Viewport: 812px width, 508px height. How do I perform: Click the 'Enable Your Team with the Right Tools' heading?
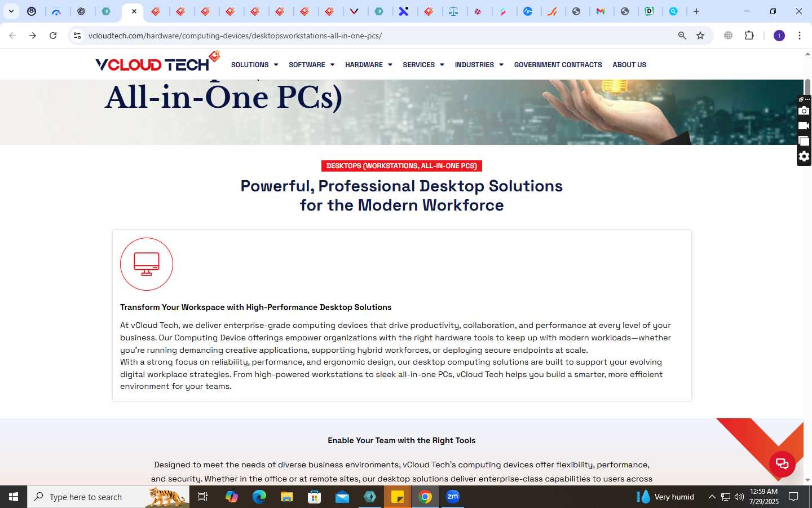click(401, 440)
